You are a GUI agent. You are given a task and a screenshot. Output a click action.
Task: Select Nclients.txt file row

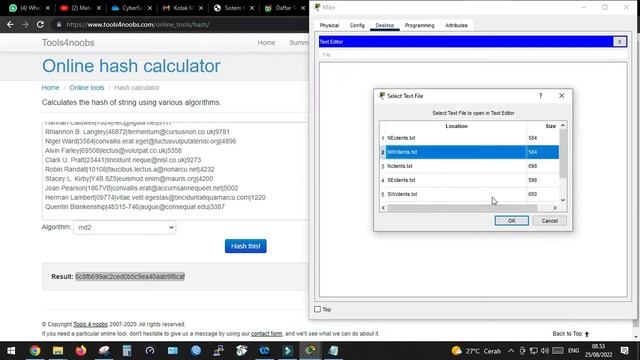click(469, 166)
